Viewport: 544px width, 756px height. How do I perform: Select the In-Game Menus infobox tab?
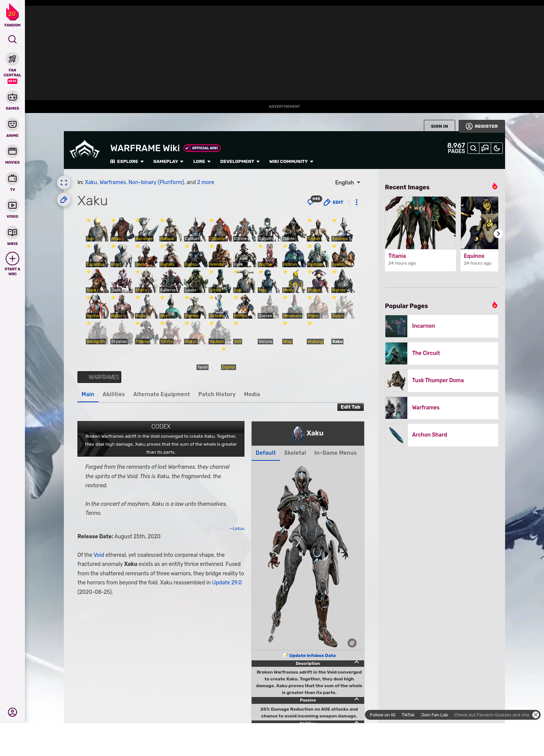(x=335, y=453)
